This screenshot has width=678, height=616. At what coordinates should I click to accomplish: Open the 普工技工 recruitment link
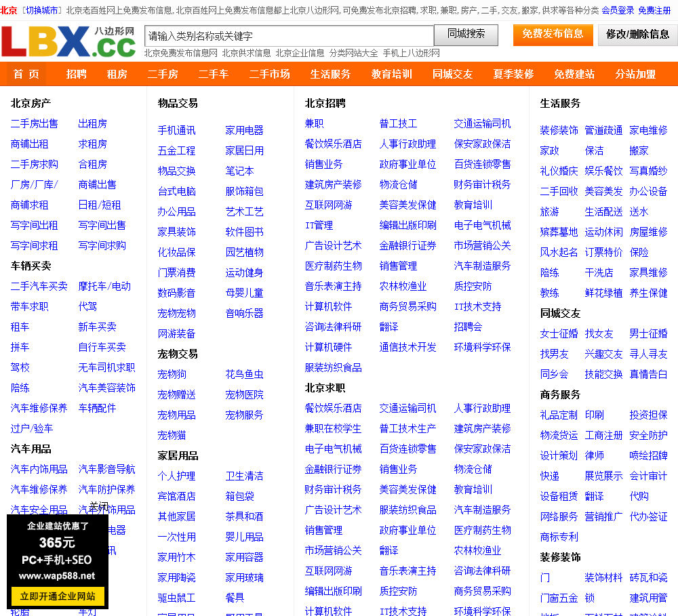(x=398, y=123)
